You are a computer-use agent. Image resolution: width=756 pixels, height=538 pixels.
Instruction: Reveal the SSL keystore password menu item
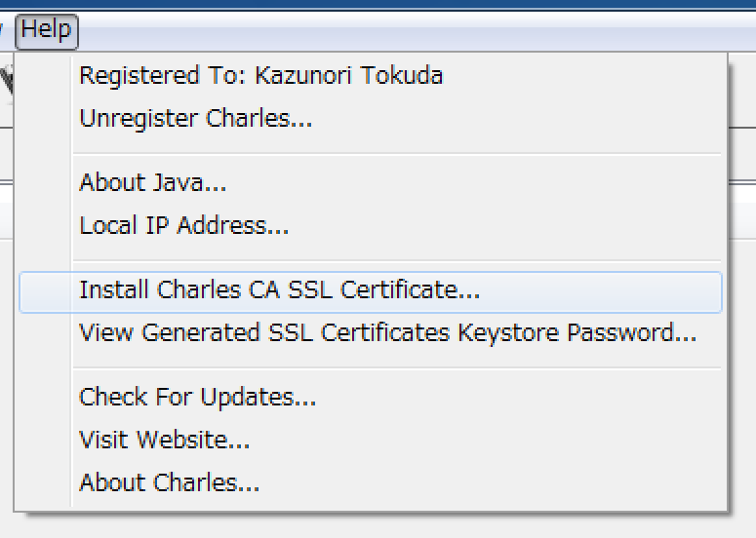[371, 332]
